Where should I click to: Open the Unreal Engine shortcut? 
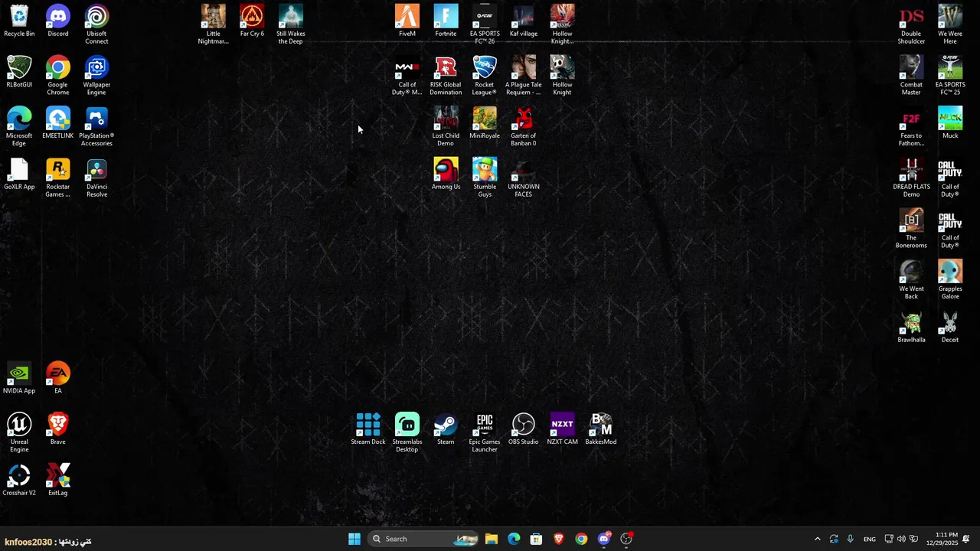pyautogui.click(x=19, y=433)
